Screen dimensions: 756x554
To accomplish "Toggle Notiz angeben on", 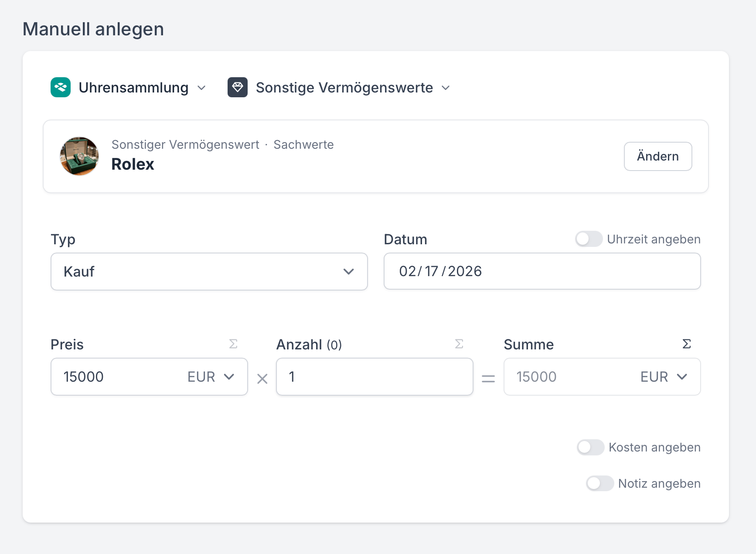I will [x=600, y=483].
